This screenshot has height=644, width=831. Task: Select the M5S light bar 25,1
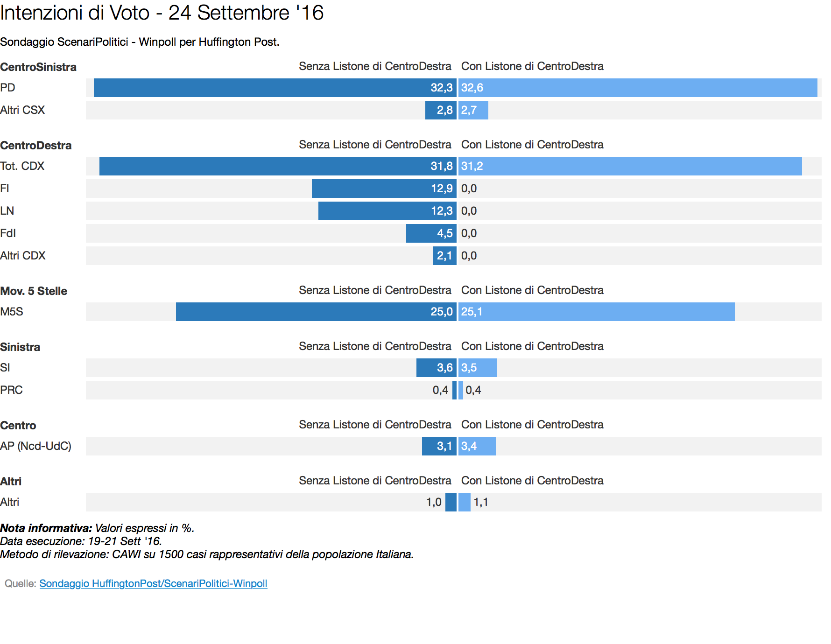coord(597,312)
